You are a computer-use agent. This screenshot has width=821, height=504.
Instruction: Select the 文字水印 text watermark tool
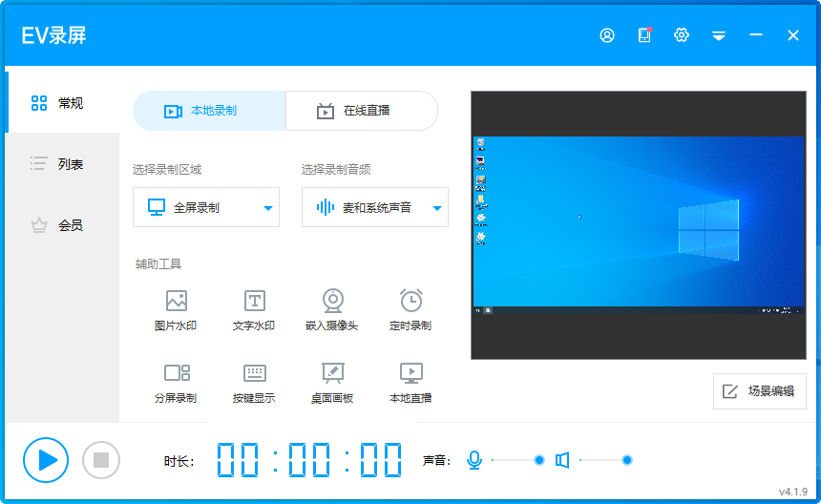pyautogui.click(x=254, y=310)
